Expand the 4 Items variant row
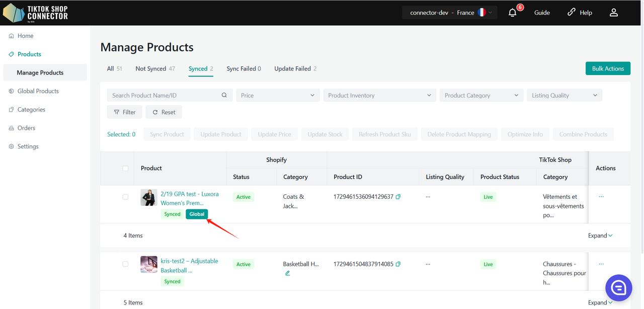644x309 pixels. click(x=600, y=236)
